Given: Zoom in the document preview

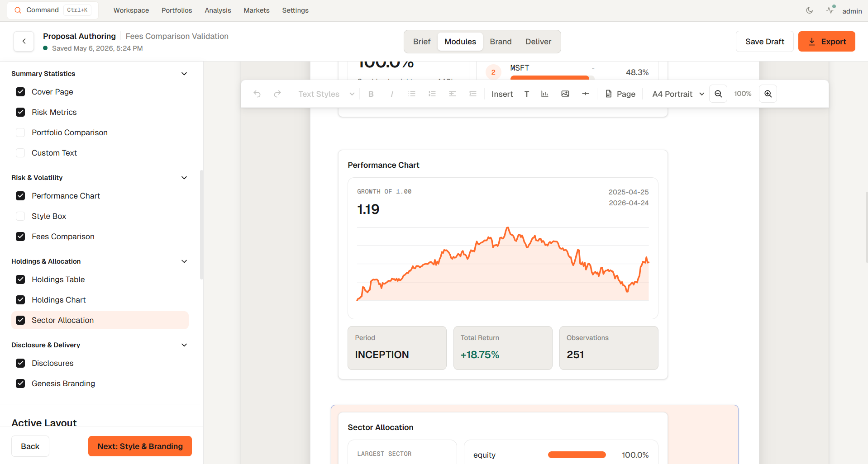Looking at the screenshot, I should click(x=768, y=94).
